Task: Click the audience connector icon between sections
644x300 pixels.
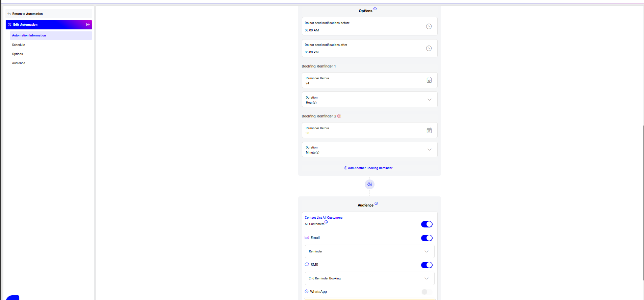Action: pyautogui.click(x=369, y=184)
